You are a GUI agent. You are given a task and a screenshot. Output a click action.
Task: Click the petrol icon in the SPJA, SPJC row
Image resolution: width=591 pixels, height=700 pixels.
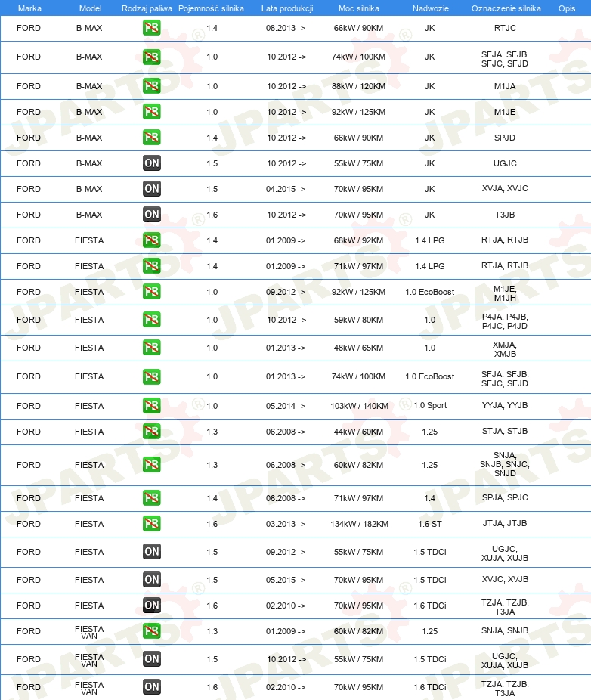tap(152, 498)
